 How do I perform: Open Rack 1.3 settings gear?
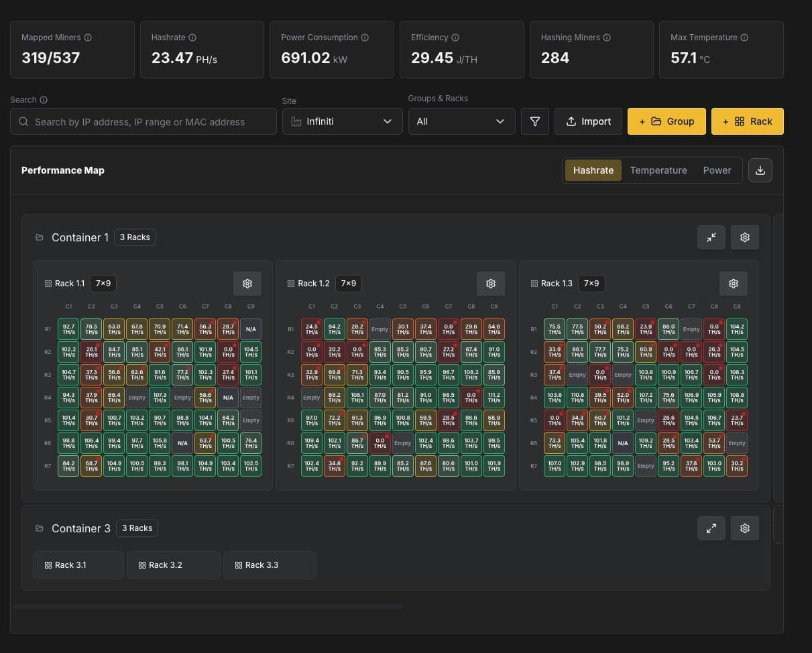(733, 283)
